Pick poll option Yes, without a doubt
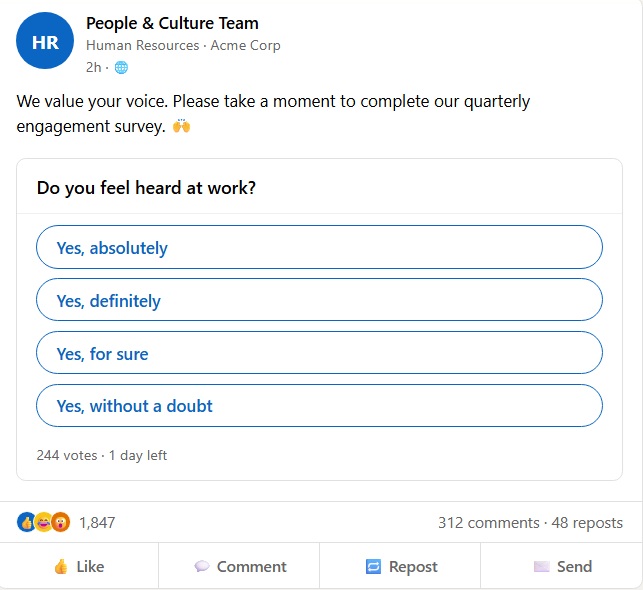The image size is (643, 590). (x=319, y=406)
